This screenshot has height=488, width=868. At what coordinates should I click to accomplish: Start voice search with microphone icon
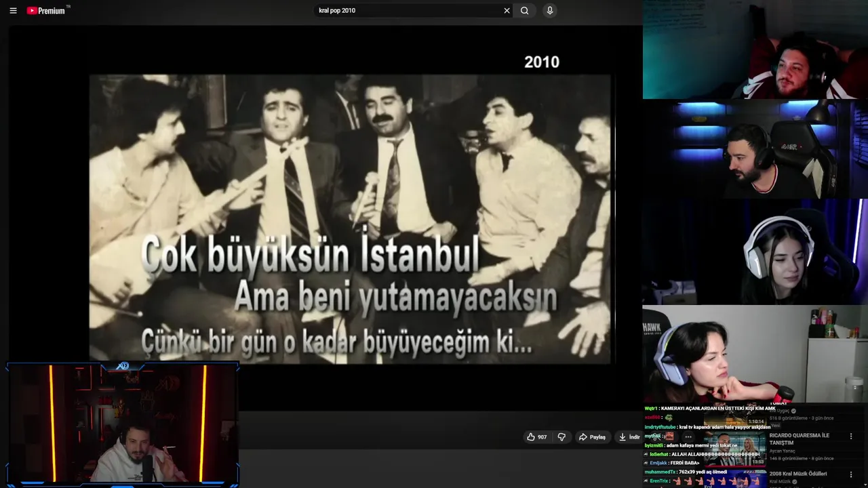pos(550,11)
